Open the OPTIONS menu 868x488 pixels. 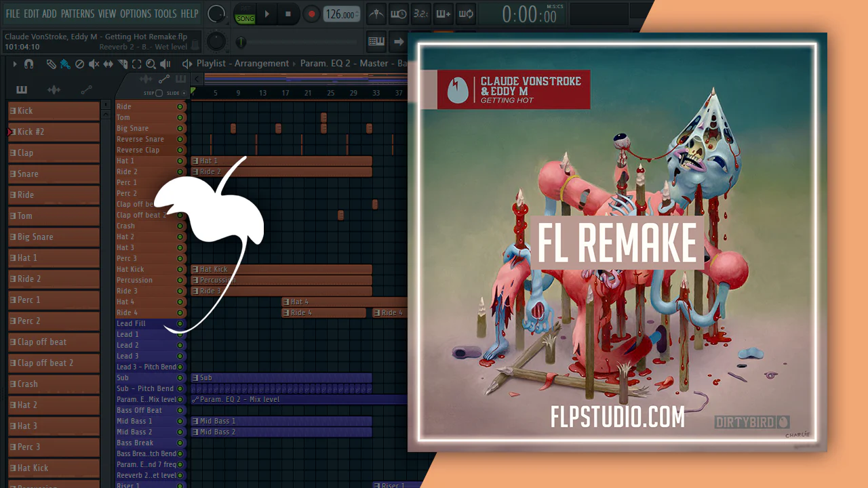point(136,14)
